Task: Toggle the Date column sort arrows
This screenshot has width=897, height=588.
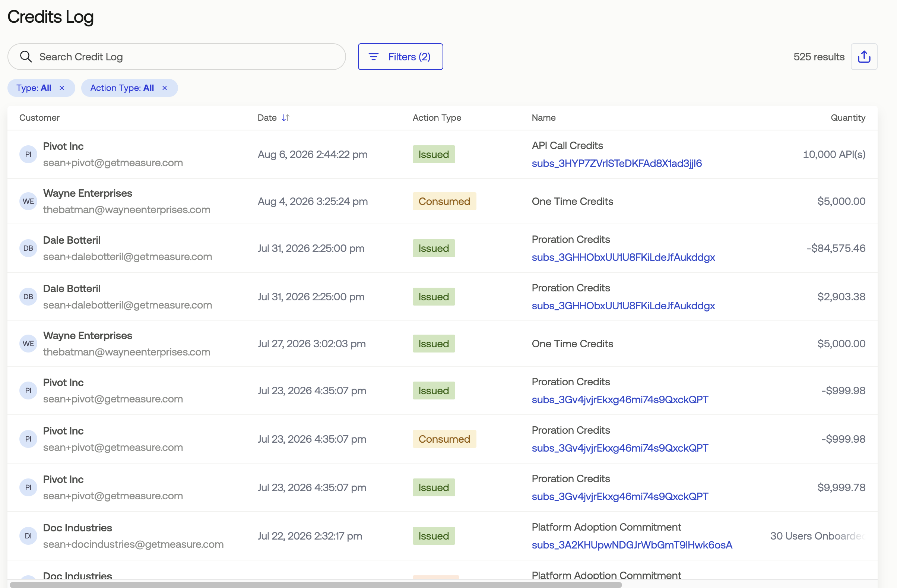Action: (285, 118)
